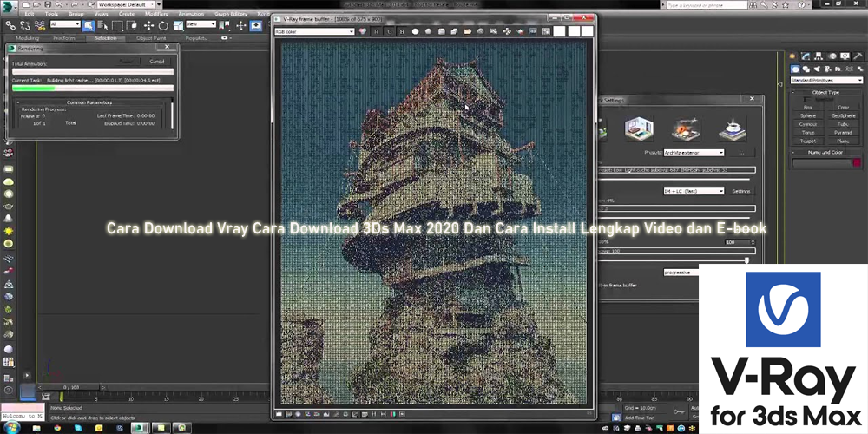Click the Unlink Selection tool

point(25,25)
